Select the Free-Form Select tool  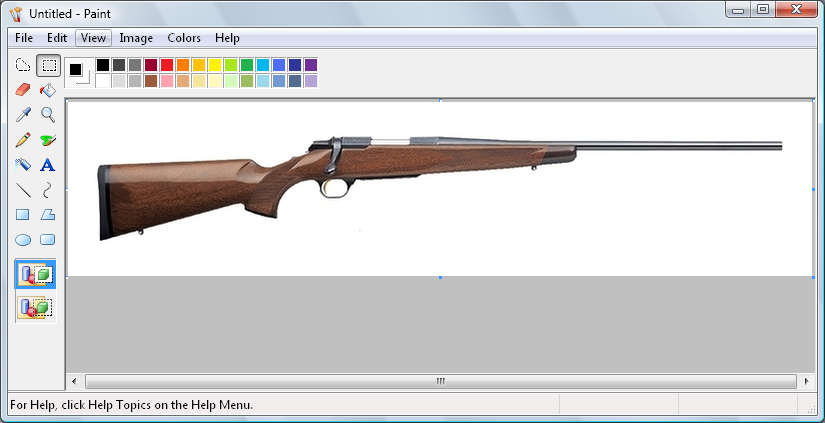point(23,66)
